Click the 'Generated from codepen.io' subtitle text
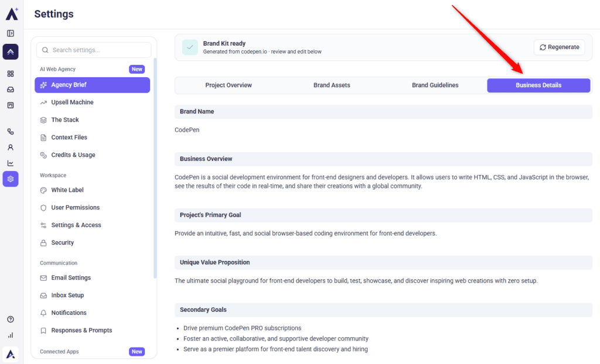The height and width of the screenshot is (364, 600). [x=262, y=51]
